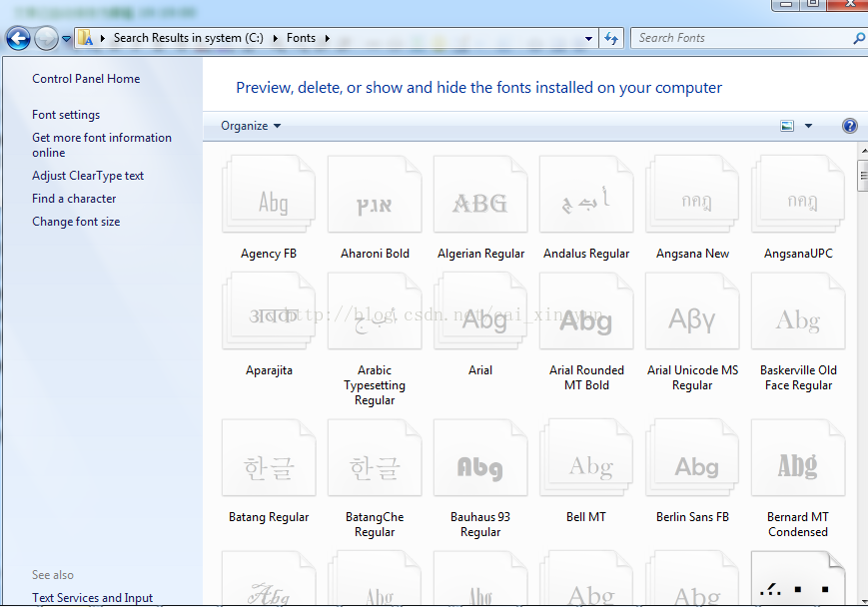
Task: Go back with the blue back arrow
Action: click(x=18, y=39)
